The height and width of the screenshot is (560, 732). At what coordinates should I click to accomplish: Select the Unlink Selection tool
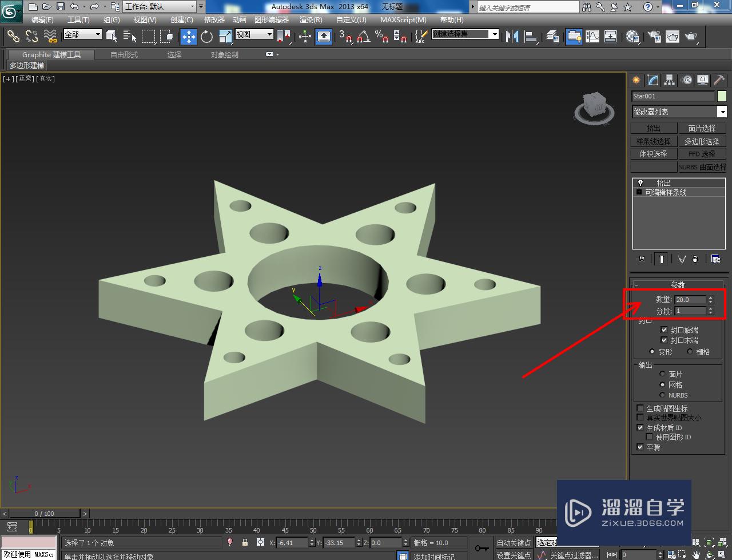pyautogui.click(x=32, y=37)
